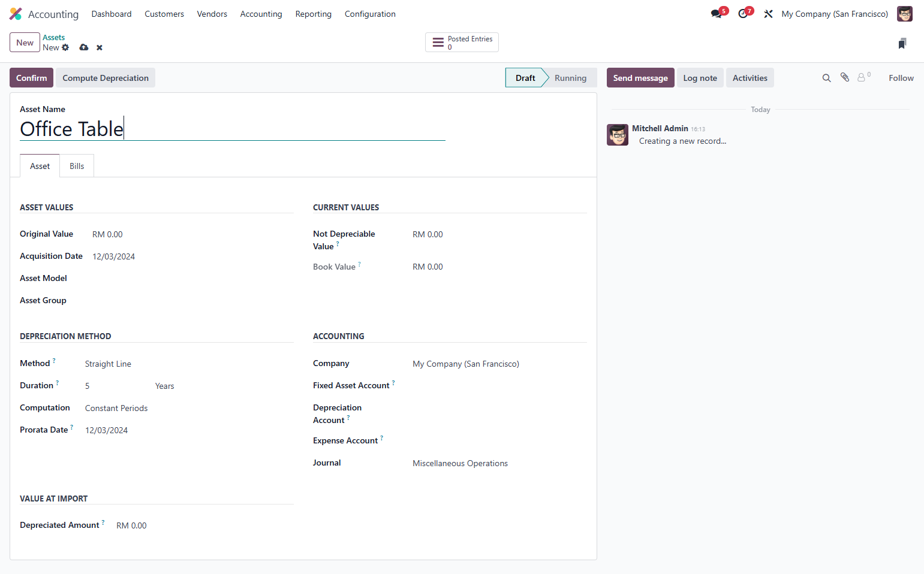Open the user avatar menu at top right
This screenshot has height=574, width=924.
coord(904,14)
